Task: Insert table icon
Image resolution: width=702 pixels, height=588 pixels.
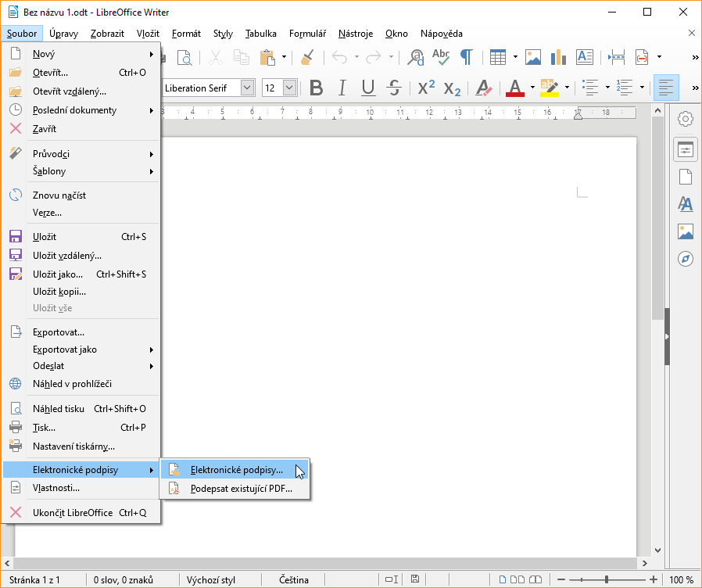Action: tap(498, 57)
